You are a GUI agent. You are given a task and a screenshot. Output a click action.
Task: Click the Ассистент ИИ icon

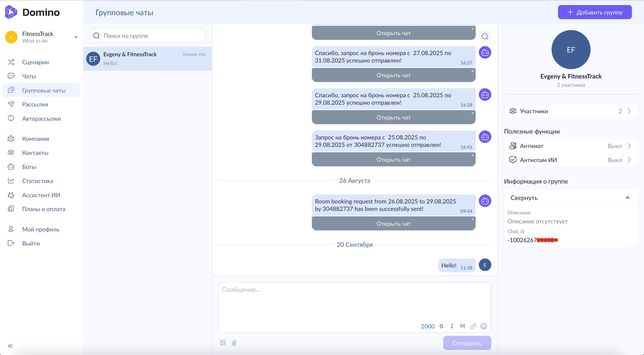pos(11,195)
